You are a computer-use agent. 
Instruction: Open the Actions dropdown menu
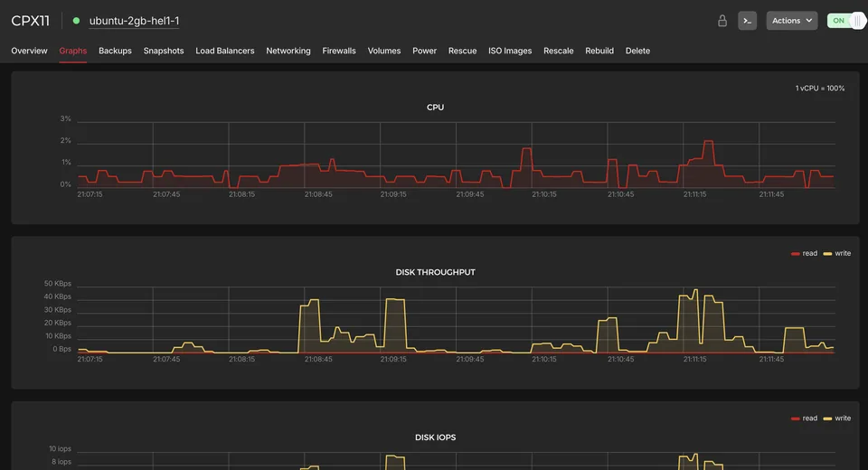792,21
